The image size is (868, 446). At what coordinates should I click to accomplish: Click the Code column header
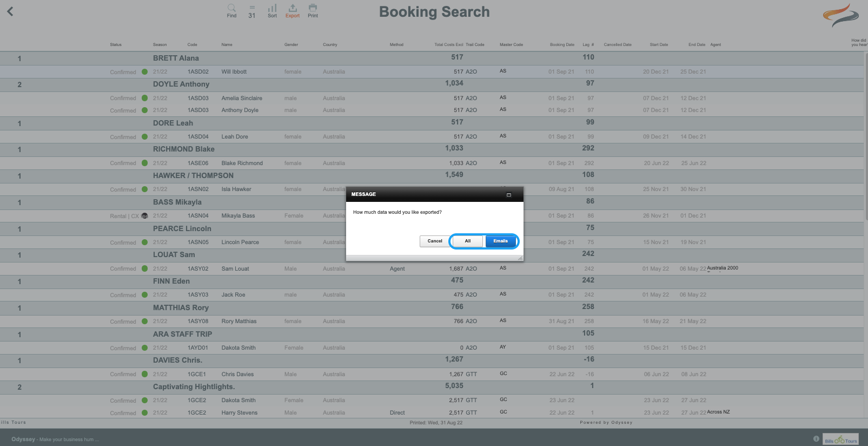(x=192, y=45)
